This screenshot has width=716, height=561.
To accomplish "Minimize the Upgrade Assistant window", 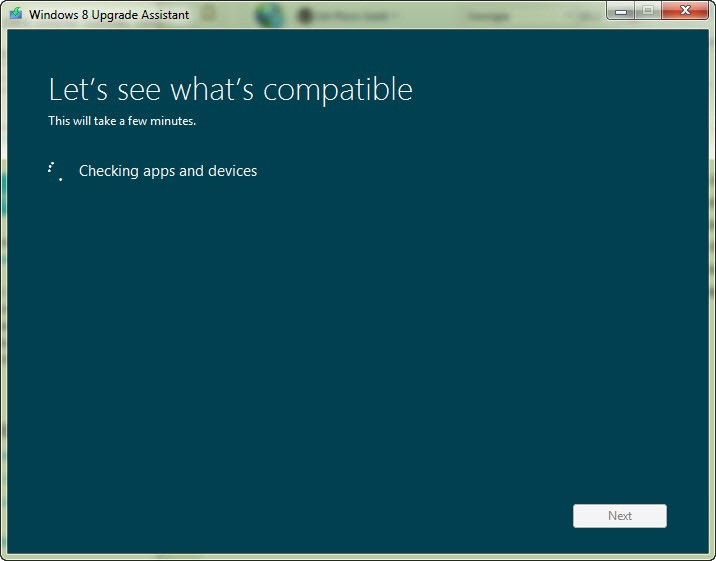I will coord(621,11).
